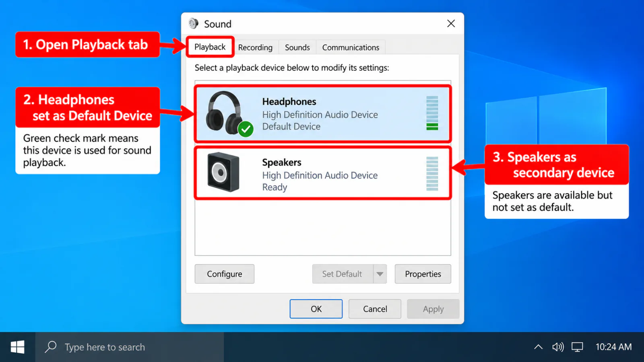This screenshot has height=362, width=644.
Task: Open the Windows Start menu
Action: pos(17,347)
